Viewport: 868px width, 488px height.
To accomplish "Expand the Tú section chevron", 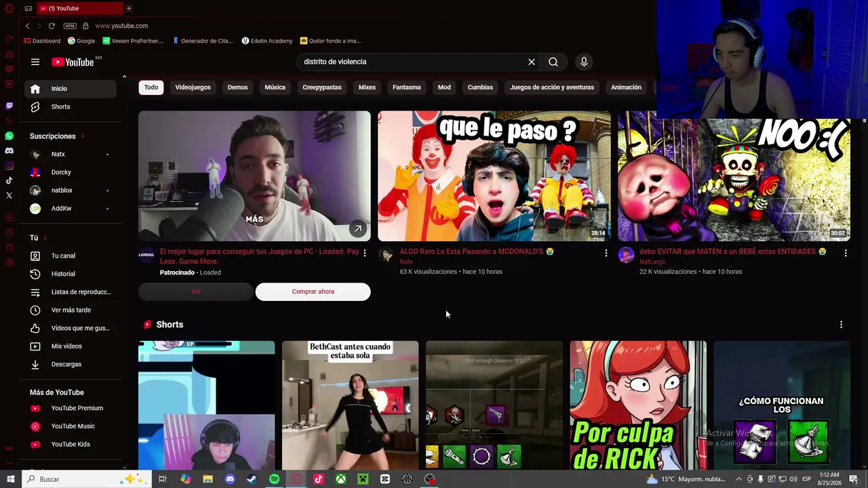I will (x=45, y=238).
